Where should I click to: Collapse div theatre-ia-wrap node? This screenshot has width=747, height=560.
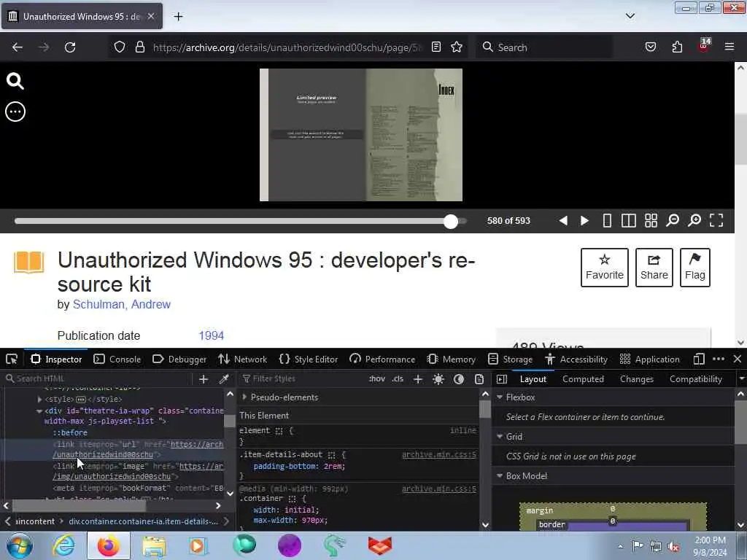39,411
